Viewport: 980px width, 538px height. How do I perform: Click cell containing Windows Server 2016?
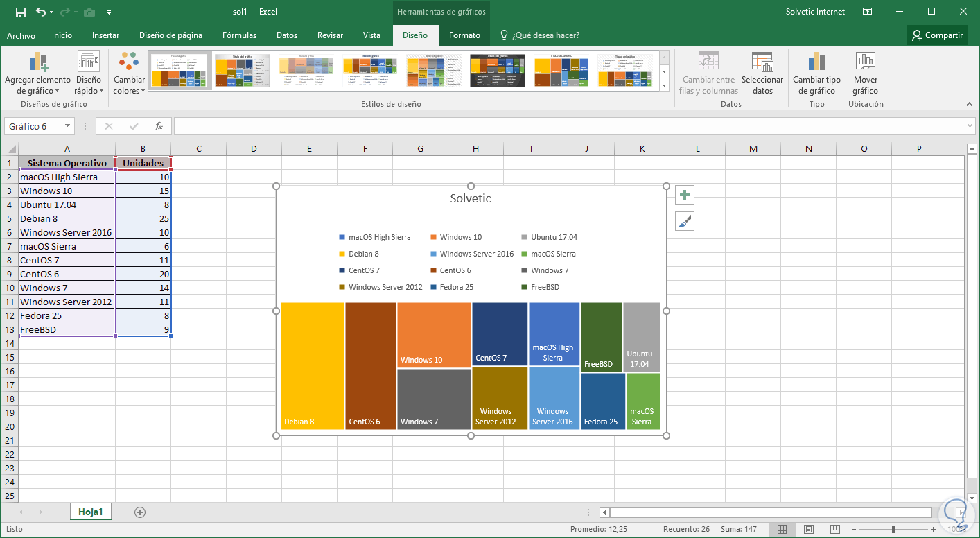[x=67, y=232]
